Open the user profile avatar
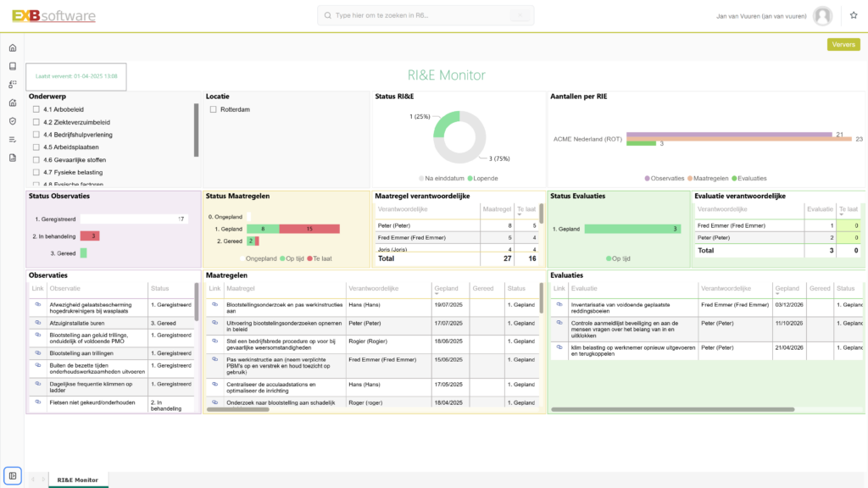This screenshot has width=868, height=488. coord(822,15)
